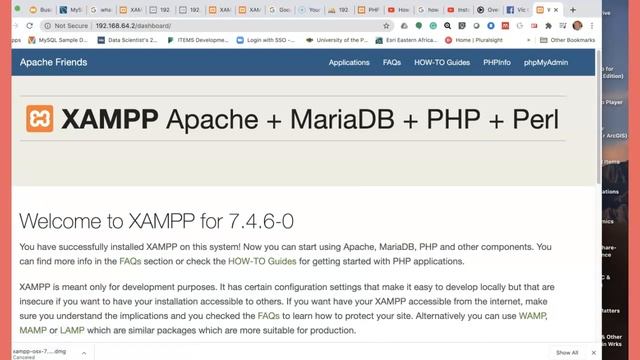Click the FAQs link after 'you checked the'
640x360 pixels.
[x=269, y=316]
